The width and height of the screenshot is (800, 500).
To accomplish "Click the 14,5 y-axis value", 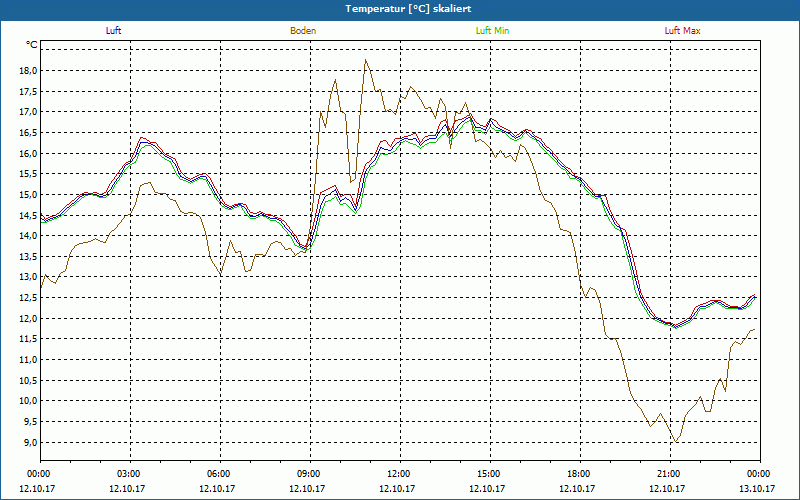I will (x=29, y=215).
